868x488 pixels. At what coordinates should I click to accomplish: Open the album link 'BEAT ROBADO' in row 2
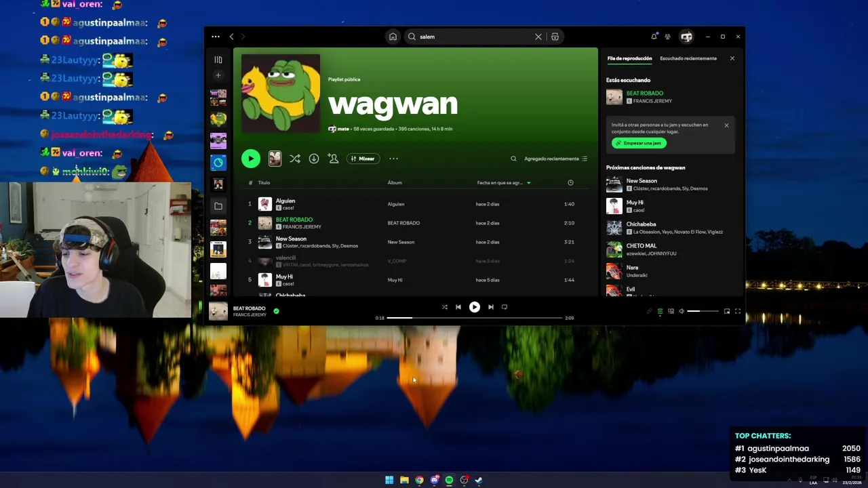coord(403,223)
